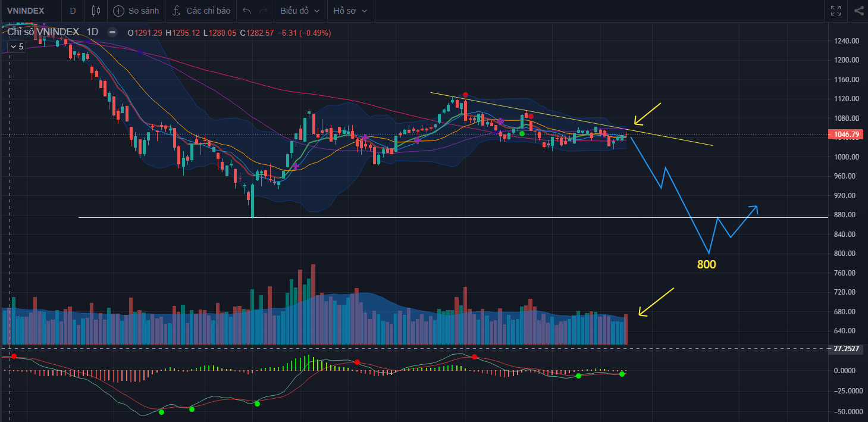Click the low value L1280.05

pos(220,32)
